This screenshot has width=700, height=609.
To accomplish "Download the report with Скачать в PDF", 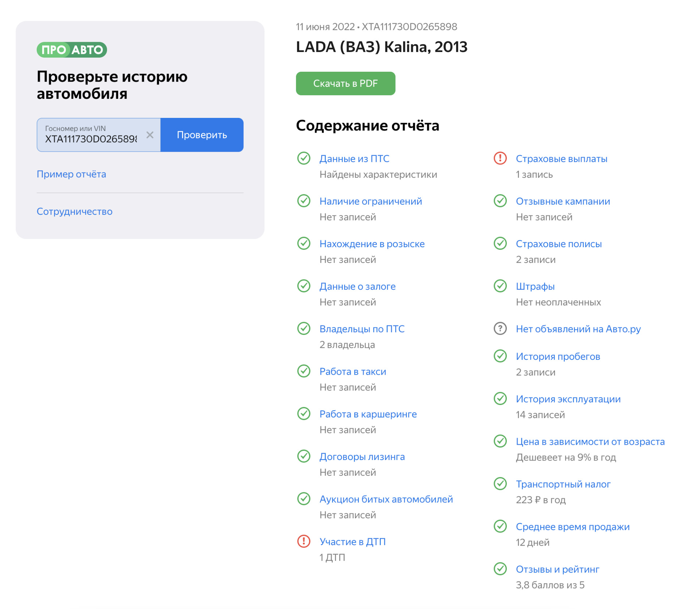I will pyautogui.click(x=345, y=83).
